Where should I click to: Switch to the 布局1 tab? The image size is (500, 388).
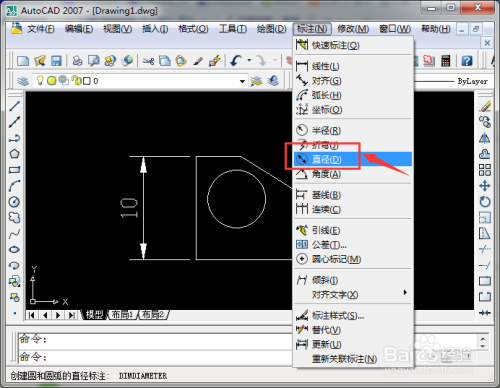(122, 314)
